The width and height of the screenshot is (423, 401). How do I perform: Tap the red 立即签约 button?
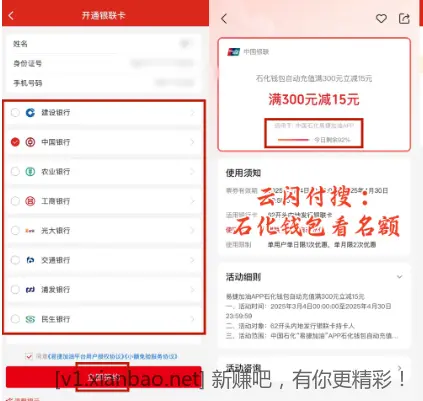coord(103,377)
